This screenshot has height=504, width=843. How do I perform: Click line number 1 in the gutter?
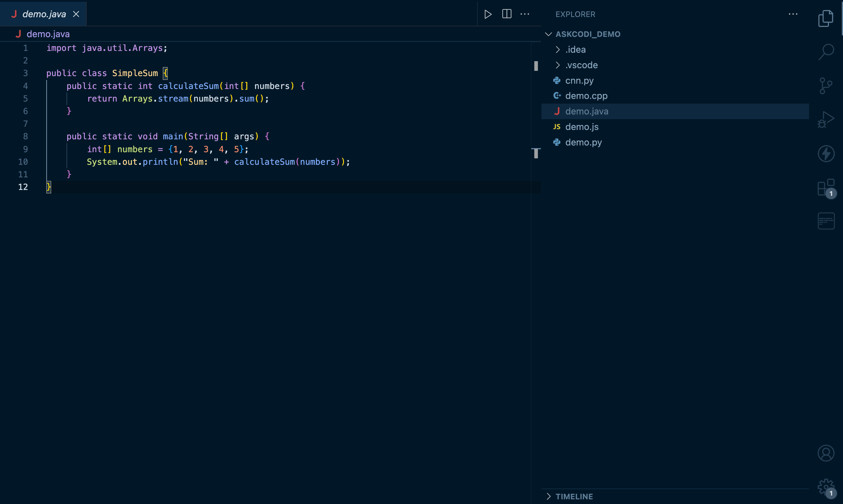click(x=25, y=48)
